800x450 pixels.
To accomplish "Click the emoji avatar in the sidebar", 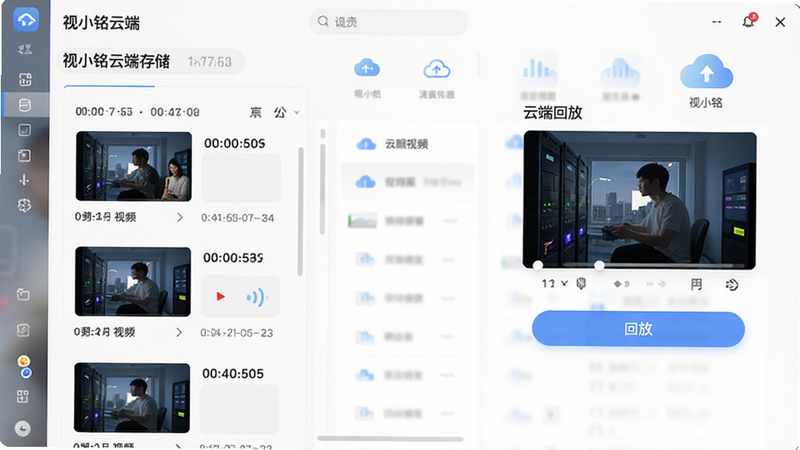I will pos(24,361).
